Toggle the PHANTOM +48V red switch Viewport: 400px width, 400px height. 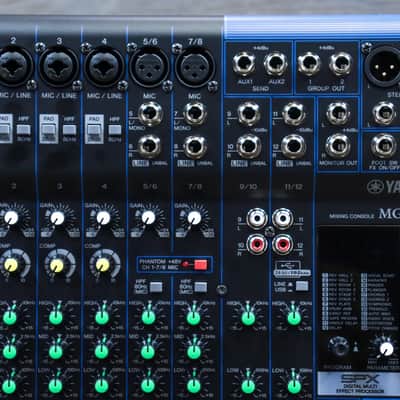coord(200,265)
